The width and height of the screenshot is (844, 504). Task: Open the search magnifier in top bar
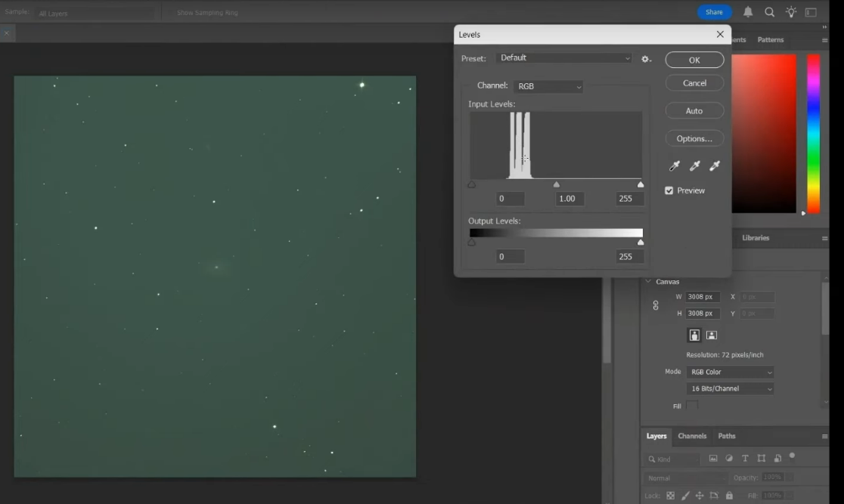pos(769,12)
